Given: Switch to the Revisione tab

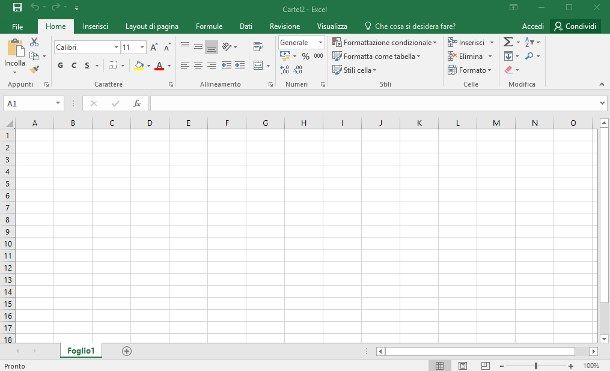Looking at the screenshot, I should (285, 26).
